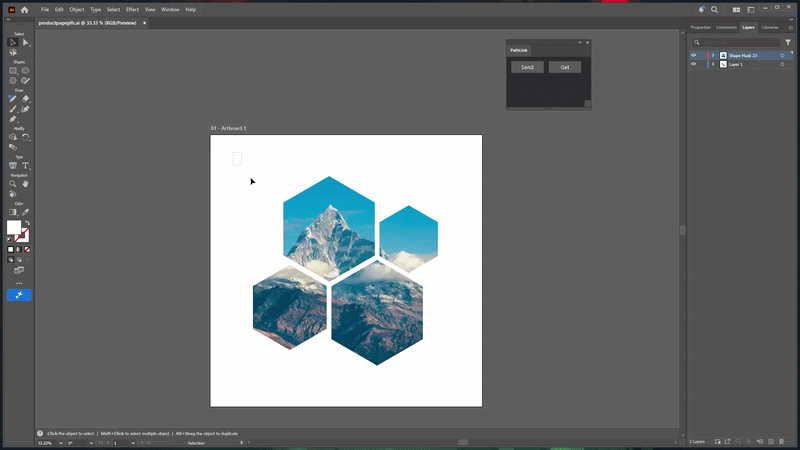The height and width of the screenshot is (450, 800).
Task: Reset to default fill and stroke
Action: [10, 239]
